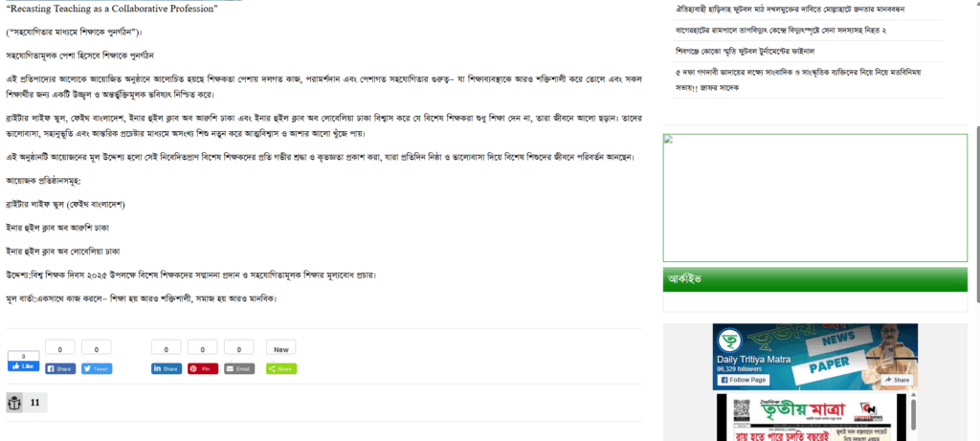980x441 pixels.
Task: Tweet this article via Twitter button
Action: (97, 369)
